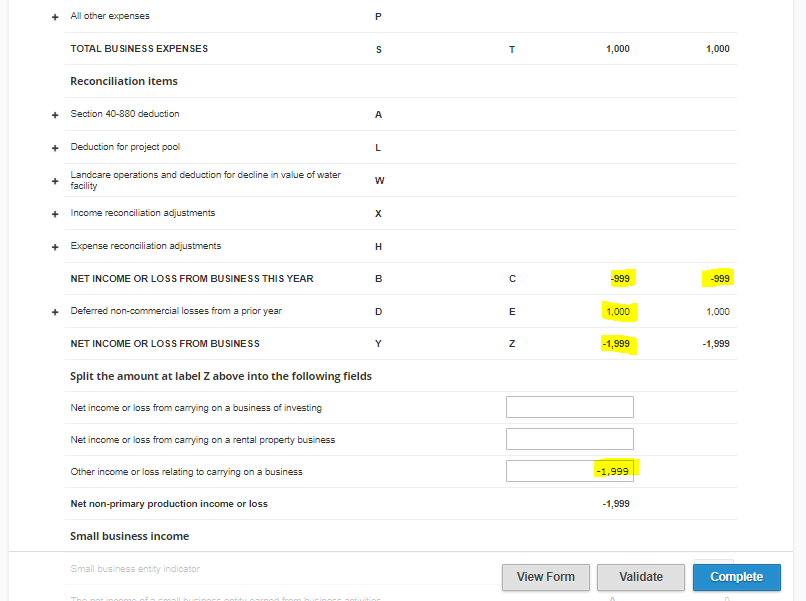Select the 'Reconciliation items' heading
The image size is (806, 601).
(124, 81)
